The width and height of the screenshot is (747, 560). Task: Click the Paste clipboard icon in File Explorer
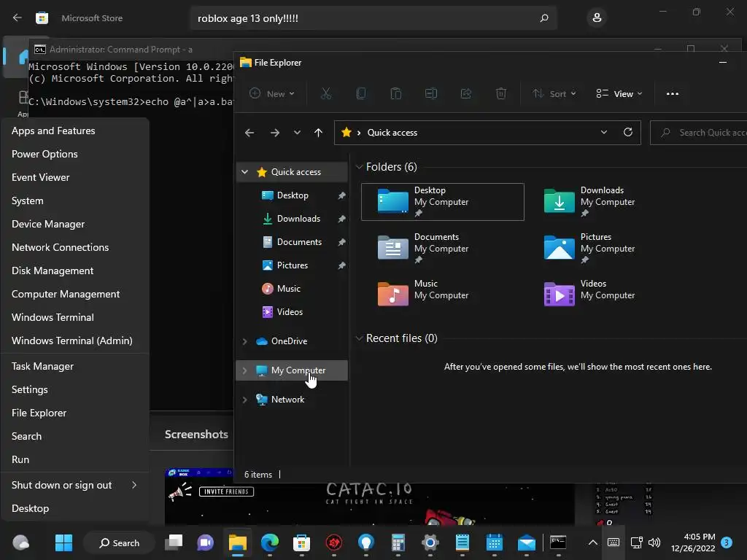pos(396,94)
